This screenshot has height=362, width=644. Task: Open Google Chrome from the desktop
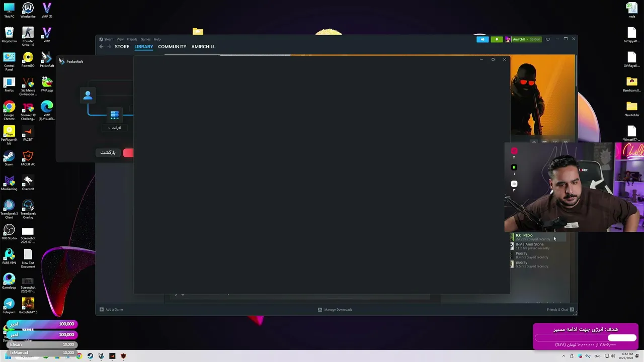click(9, 111)
